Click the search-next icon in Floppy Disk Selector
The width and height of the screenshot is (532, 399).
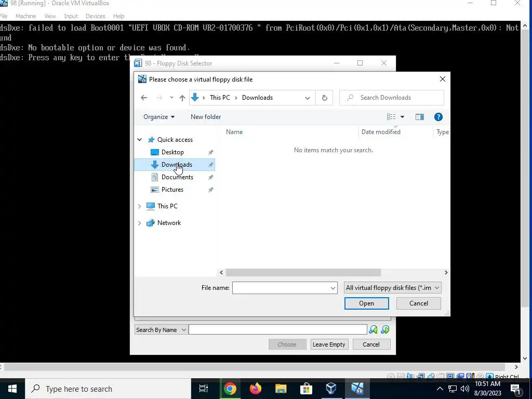[x=385, y=329]
